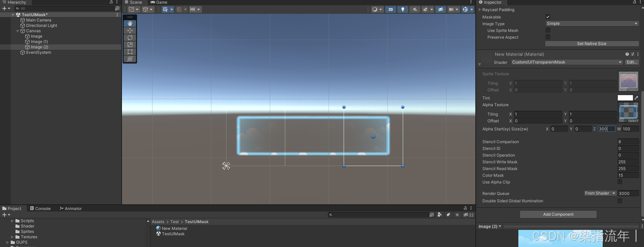Toggle 2D view mode in Scene
Image resolution: width=644 pixels, height=247 pixels.
point(391,9)
